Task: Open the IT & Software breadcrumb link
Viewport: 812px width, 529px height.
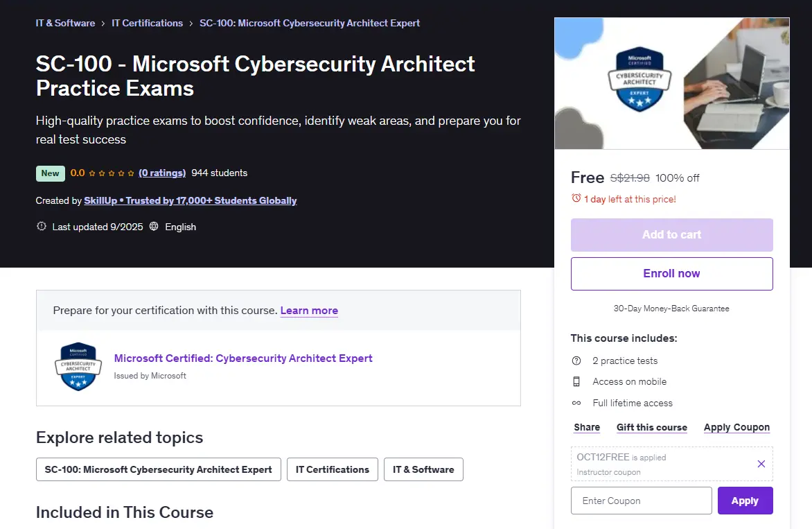Action: click(65, 24)
